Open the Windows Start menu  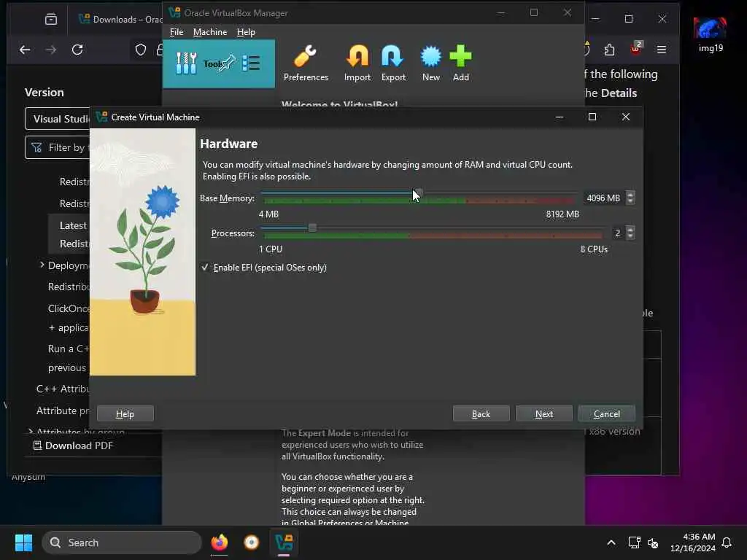click(23, 542)
